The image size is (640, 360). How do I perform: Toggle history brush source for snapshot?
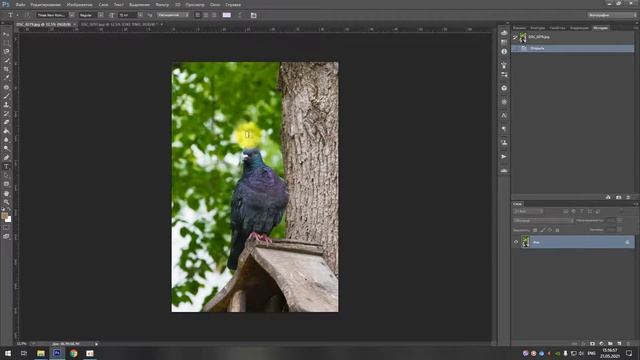tap(516, 37)
